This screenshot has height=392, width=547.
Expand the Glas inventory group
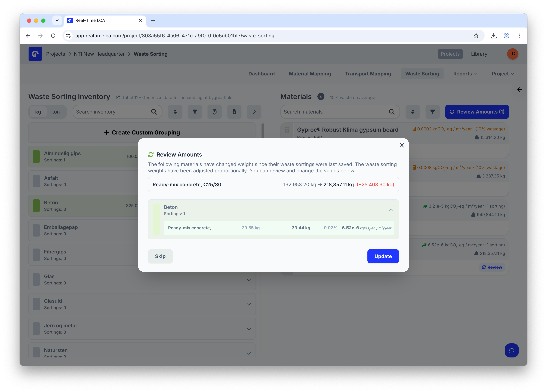[x=249, y=280]
